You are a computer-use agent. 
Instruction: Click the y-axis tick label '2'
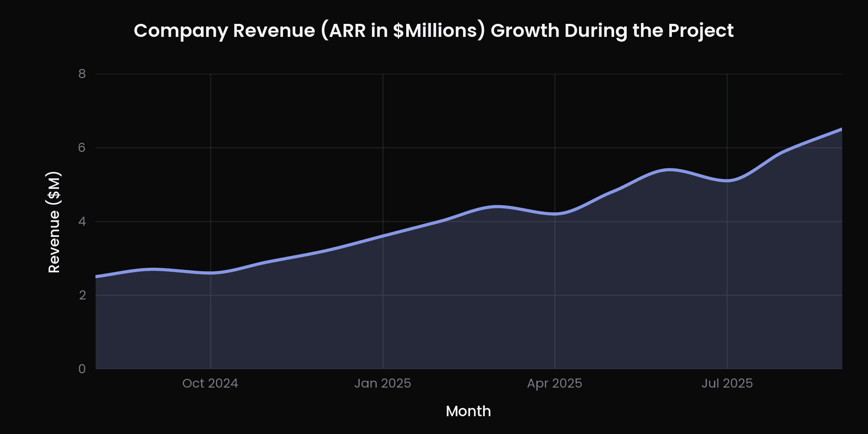click(82, 295)
